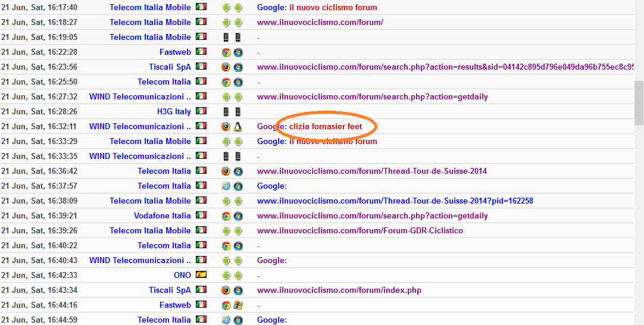Click the Chrome icon in the 16:44:16 Fastweb row
This screenshot has width=644, height=325.
click(x=226, y=305)
